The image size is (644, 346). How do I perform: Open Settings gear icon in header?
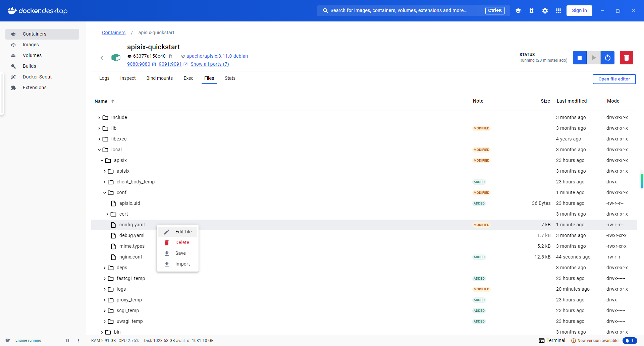pos(545,11)
